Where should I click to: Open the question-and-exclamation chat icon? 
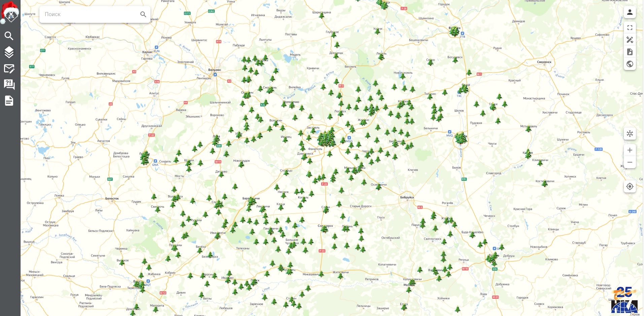click(x=9, y=84)
